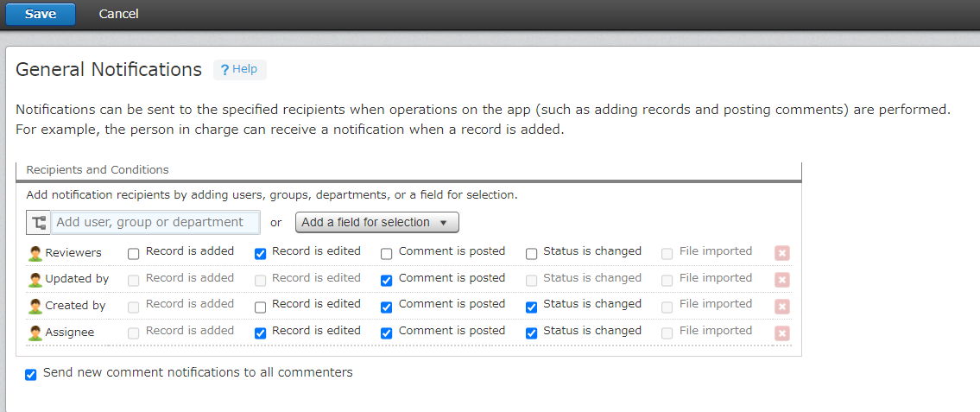980x412 pixels.
Task: Uncheck Record is edited for Reviewers
Action: tap(260, 254)
